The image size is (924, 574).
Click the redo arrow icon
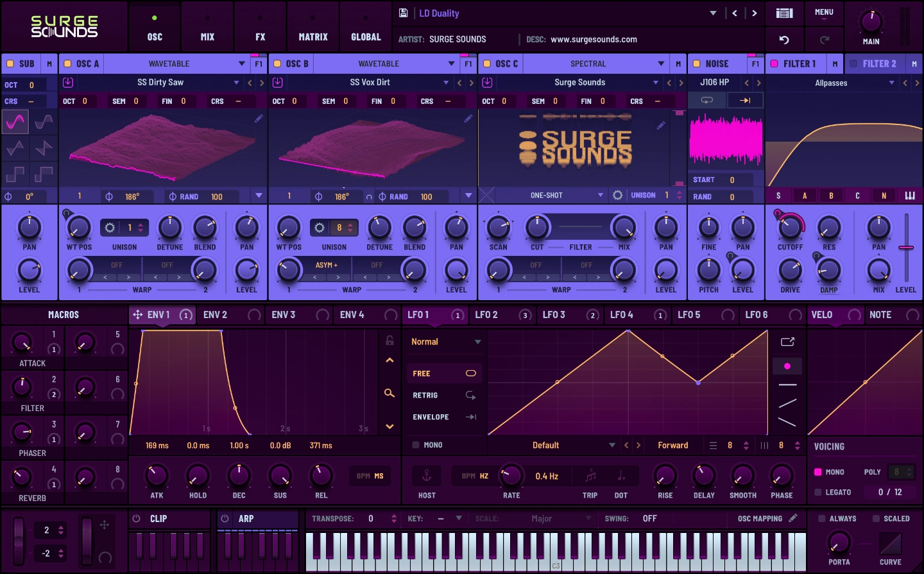coord(825,40)
